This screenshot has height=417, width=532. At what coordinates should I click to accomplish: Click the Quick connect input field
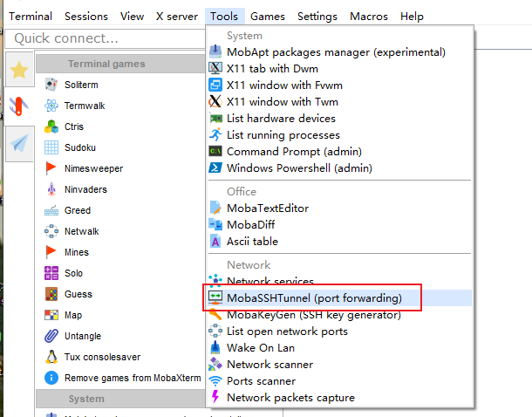point(106,38)
